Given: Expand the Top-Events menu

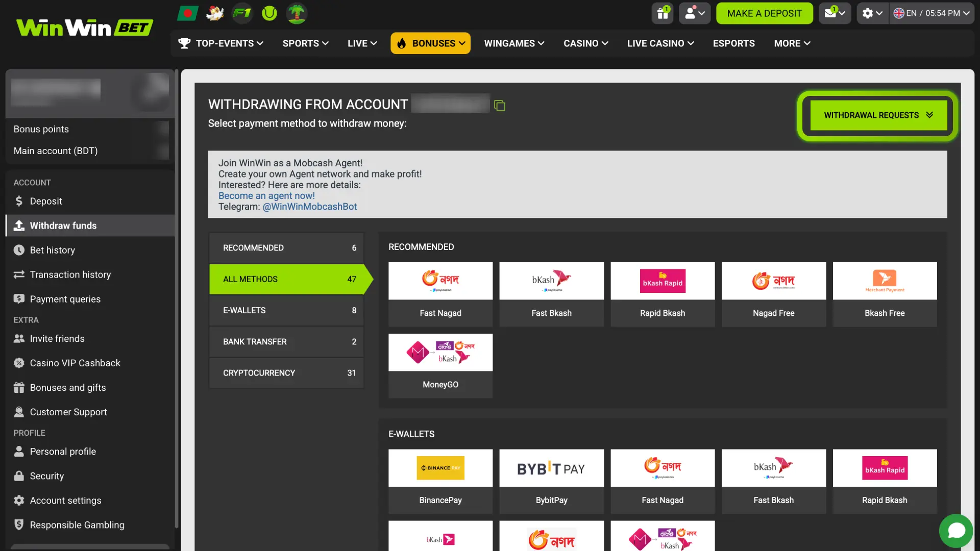Looking at the screenshot, I should point(220,43).
